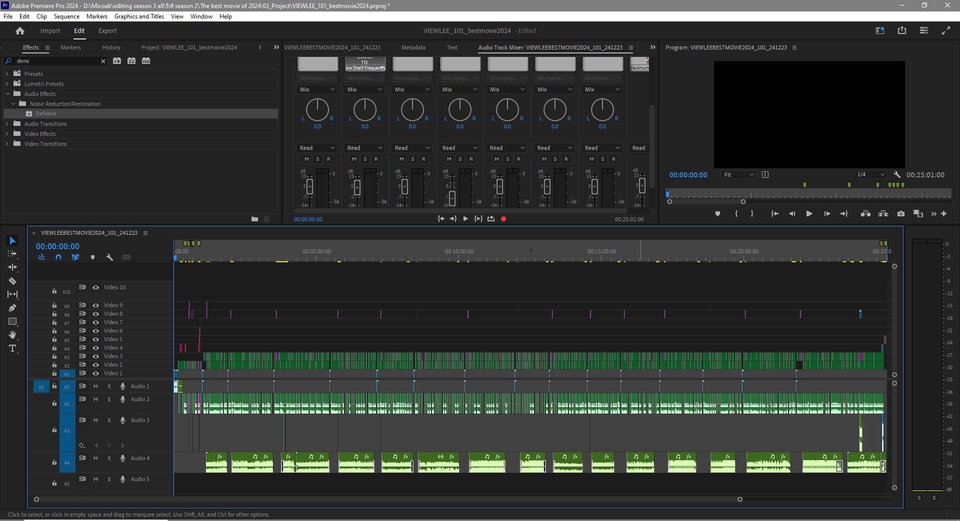Choose the Pen tool

click(x=13, y=308)
